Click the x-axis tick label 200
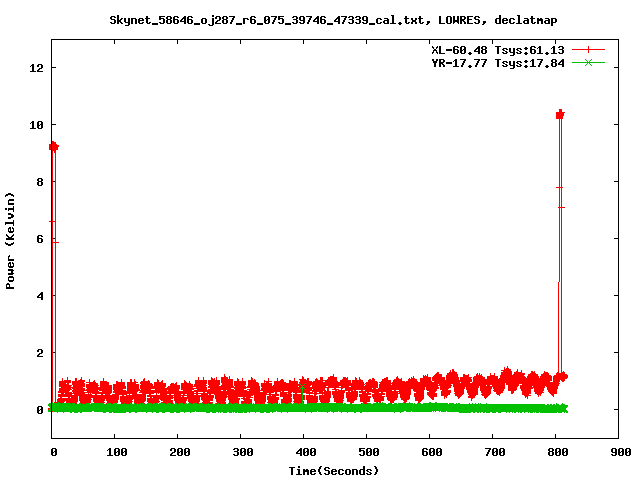 pos(180,452)
